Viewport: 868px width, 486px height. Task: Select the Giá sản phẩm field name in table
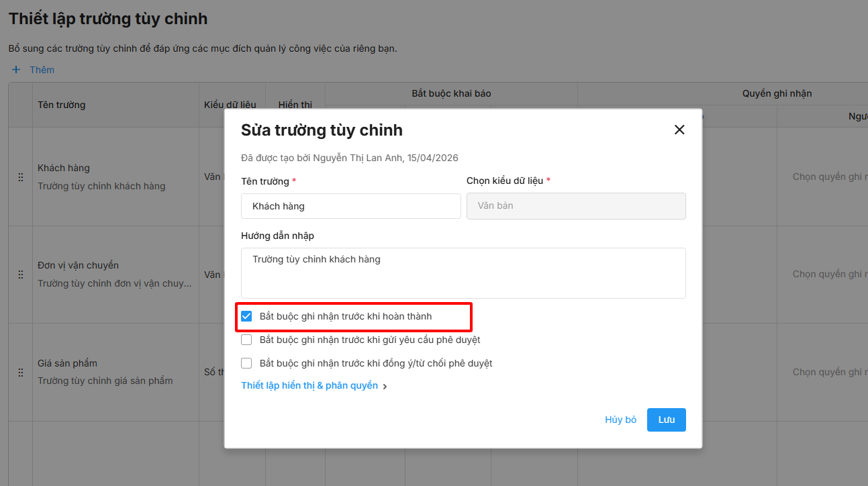(x=67, y=363)
